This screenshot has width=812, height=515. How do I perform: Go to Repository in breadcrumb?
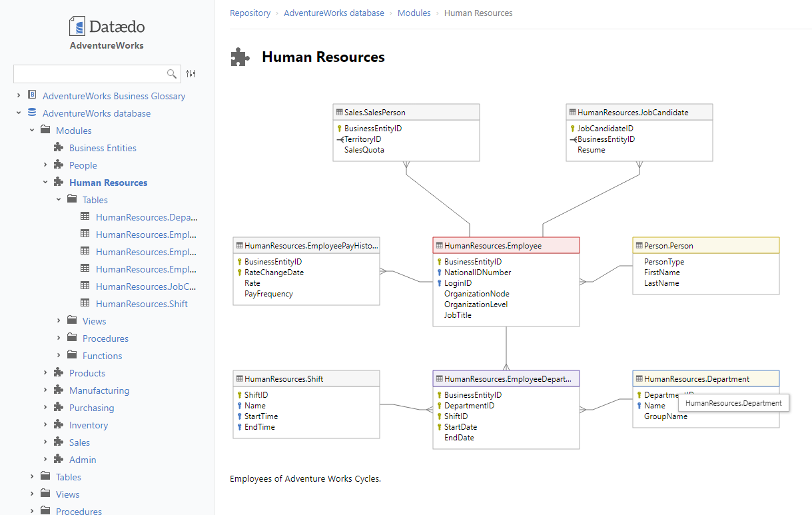click(250, 13)
